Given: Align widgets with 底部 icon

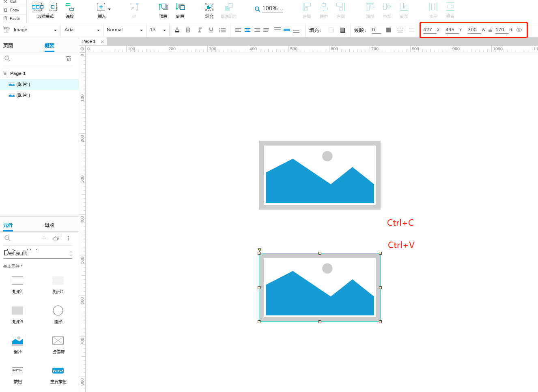Looking at the screenshot, I should coord(404,7).
